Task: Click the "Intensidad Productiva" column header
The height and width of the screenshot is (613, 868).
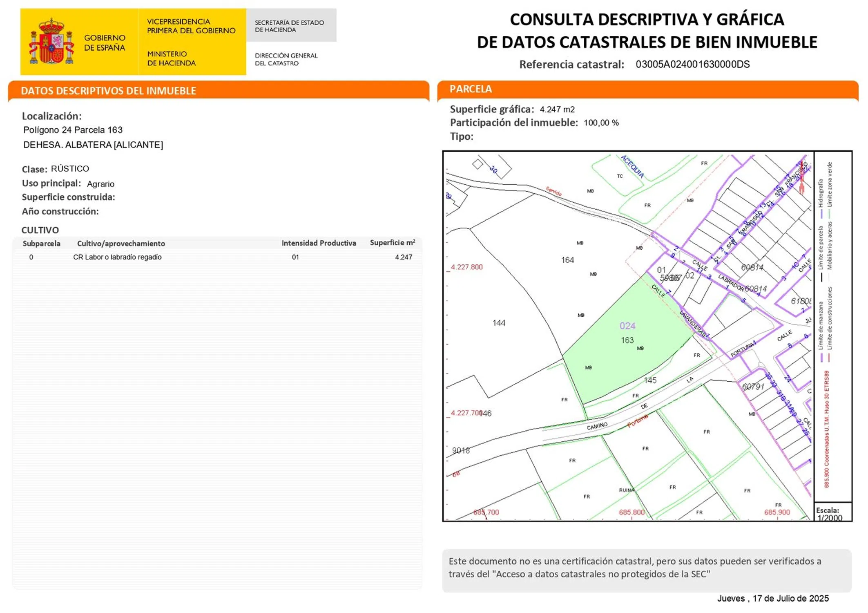Action: [x=319, y=243]
